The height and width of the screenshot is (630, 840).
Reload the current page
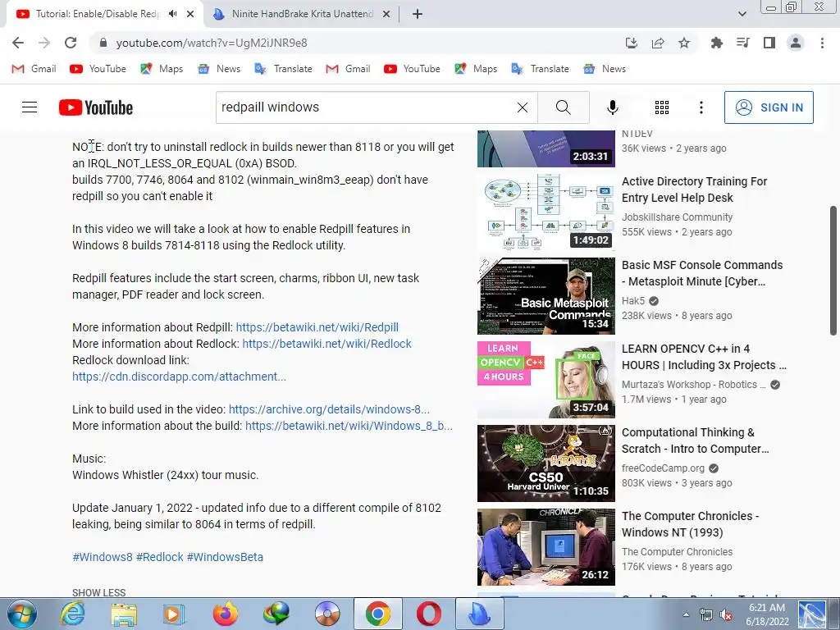(71, 43)
